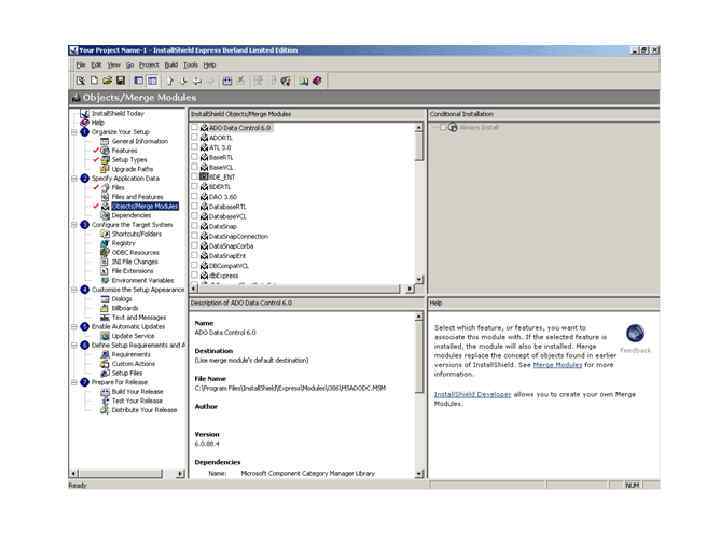The width and height of the screenshot is (720, 540).
Task: Follow the Merge Modules help link
Action: 557,365
